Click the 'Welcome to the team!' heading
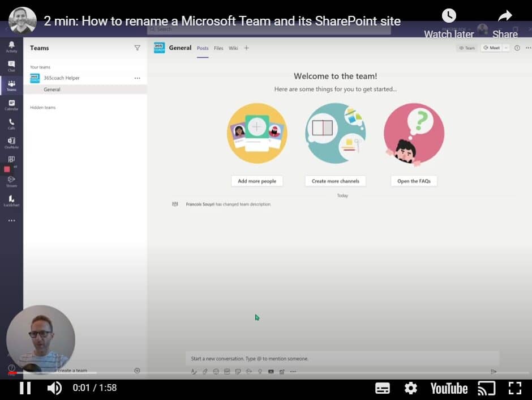The width and height of the screenshot is (532, 400). click(x=335, y=76)
